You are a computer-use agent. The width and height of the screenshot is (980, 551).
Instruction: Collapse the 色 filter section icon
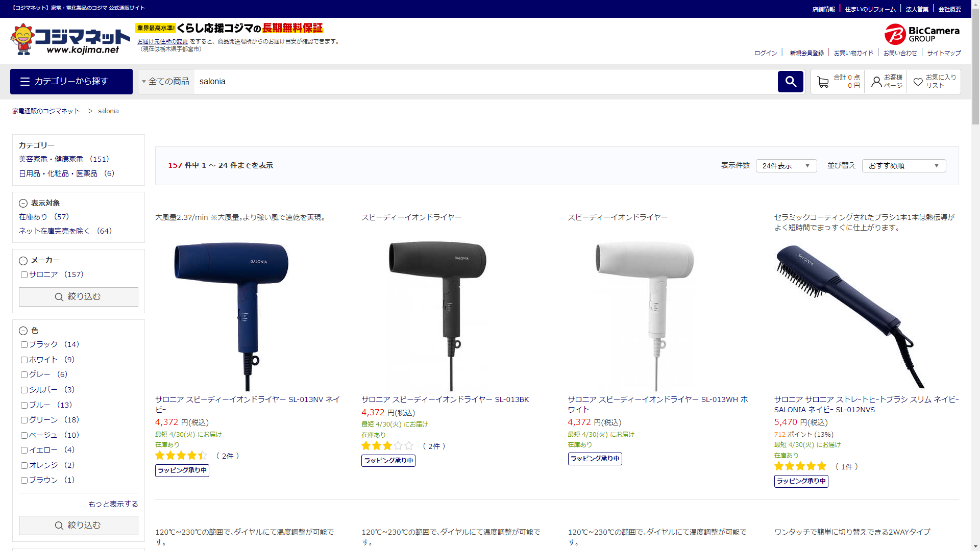23,331
